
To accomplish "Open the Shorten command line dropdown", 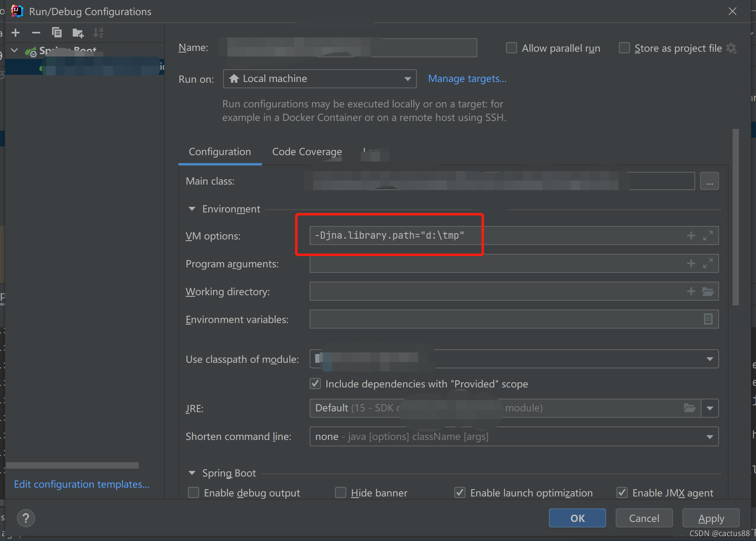I will tap(709, 436).
